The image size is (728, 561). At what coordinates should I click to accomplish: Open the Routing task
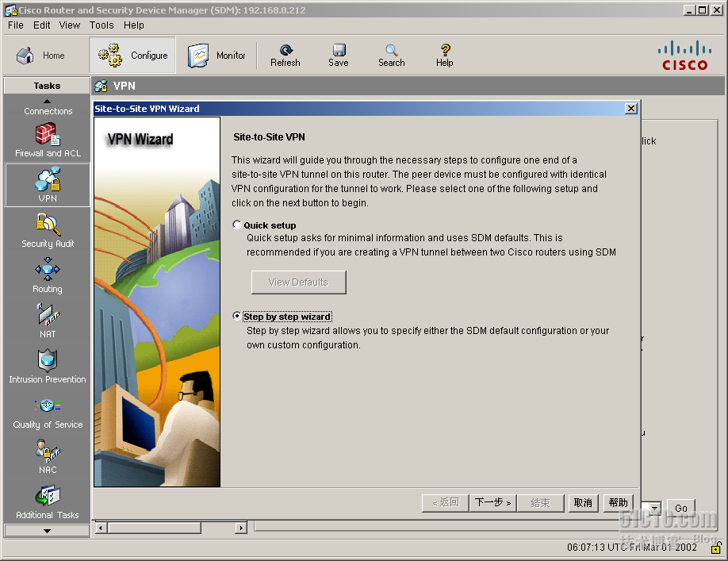tap(48, 275)
